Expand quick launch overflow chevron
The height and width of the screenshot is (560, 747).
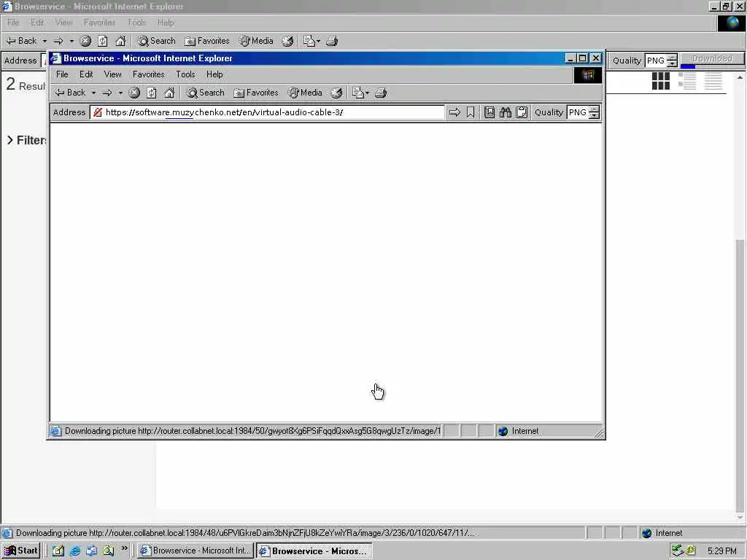point(124,549)
